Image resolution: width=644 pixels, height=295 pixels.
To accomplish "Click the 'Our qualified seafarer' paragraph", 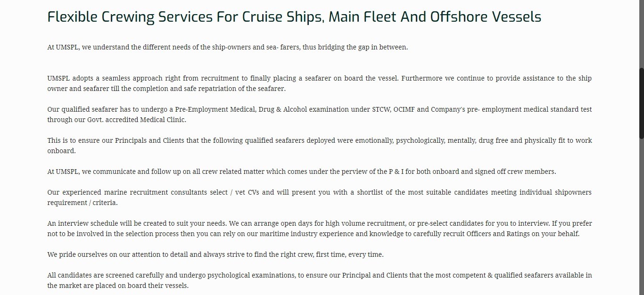I will pyautogui.click(x=319, y=115).
